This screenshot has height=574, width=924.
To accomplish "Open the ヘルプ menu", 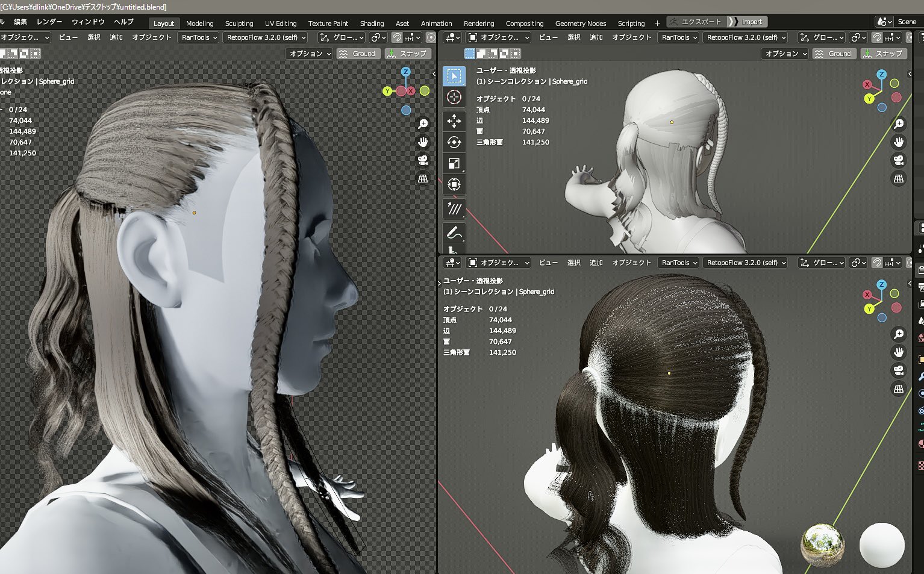I will click(123, 22).
